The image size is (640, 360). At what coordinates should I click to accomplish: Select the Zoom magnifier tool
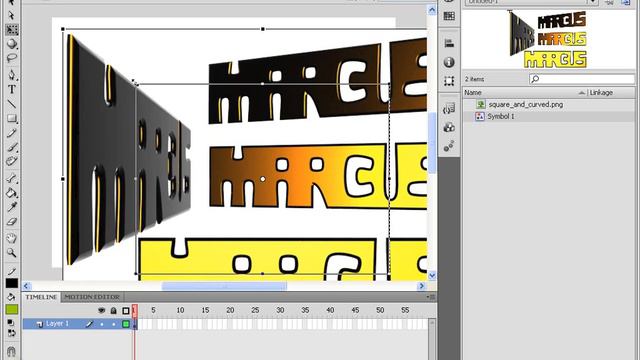pos(11,253)
